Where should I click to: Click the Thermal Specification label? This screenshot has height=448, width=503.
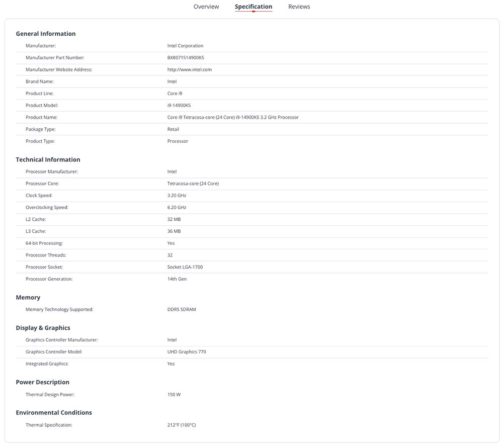point(49,425)
